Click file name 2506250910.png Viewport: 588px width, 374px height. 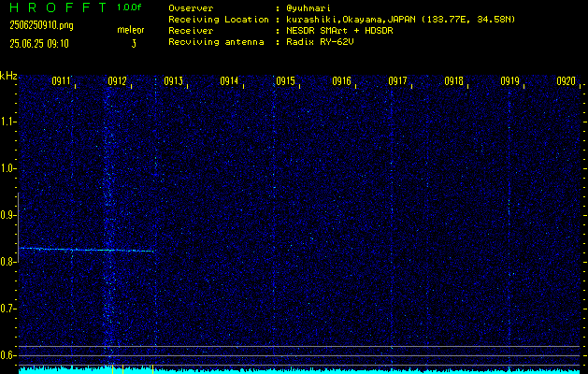(x=41, y=25)
